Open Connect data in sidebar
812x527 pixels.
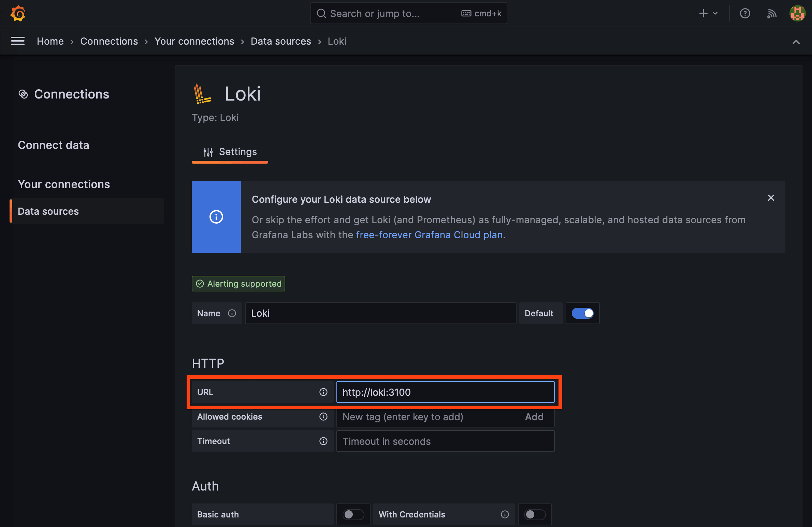pos(54,145)
